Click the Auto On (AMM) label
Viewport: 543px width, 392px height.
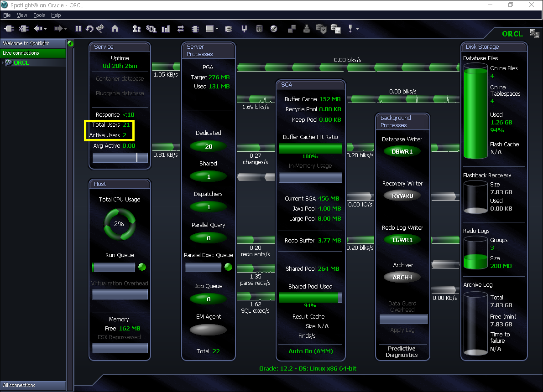point(311,351)
